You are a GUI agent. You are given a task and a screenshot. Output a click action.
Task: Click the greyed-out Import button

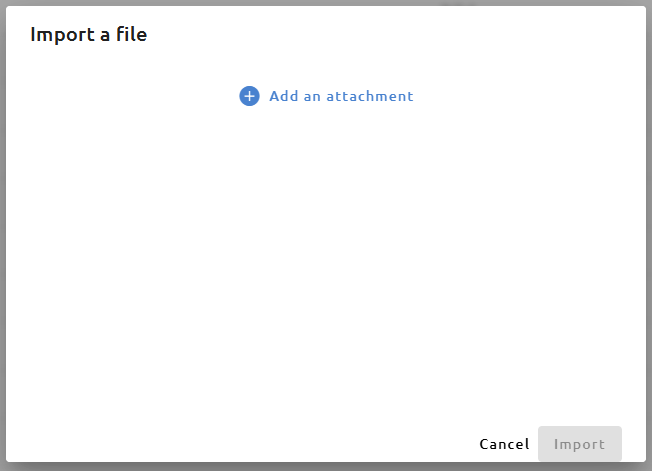click(x=580, y=444)
